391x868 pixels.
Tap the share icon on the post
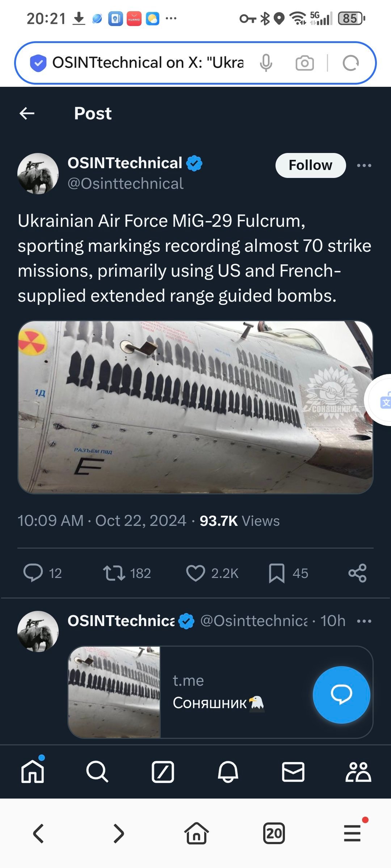click(357, 573)
